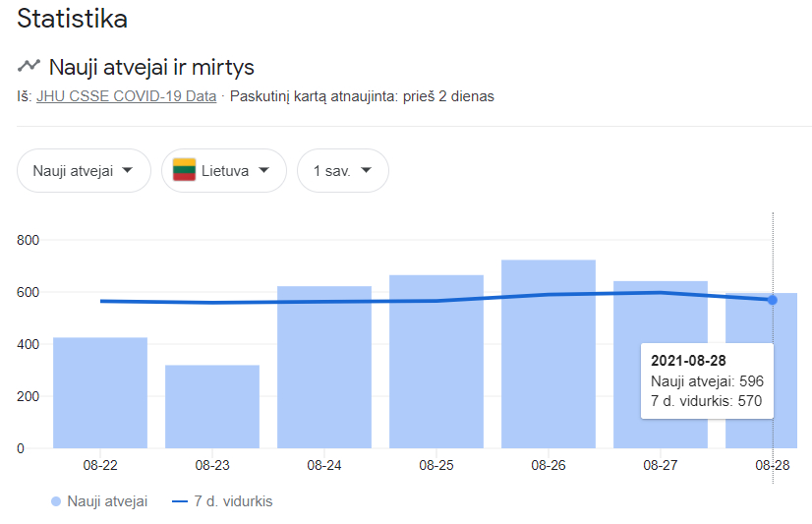The width and height of the screenshot is (812, 524).
Task: Expand the Lietuva country selector
Action: click(x=224, y=170)
